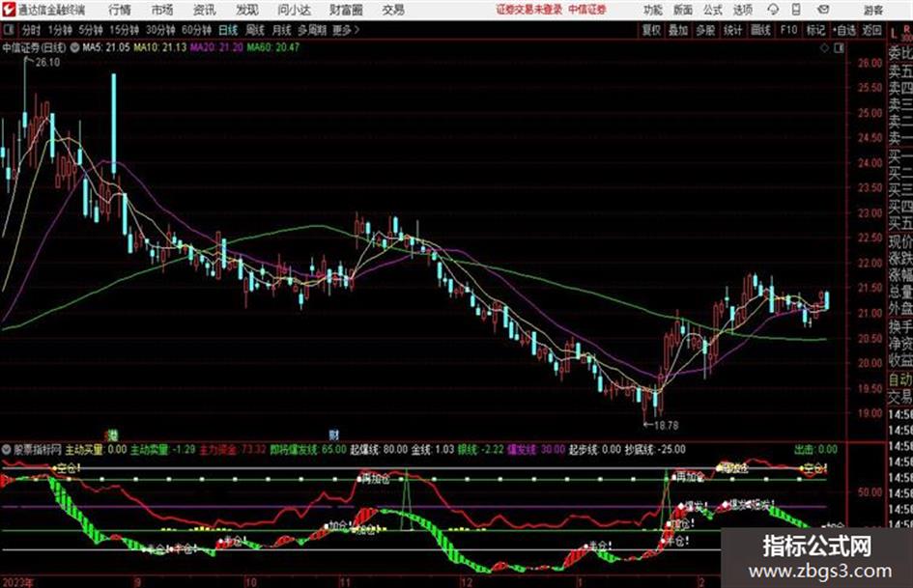Click the MA5: 21.05 value label

tap(106, 47)
